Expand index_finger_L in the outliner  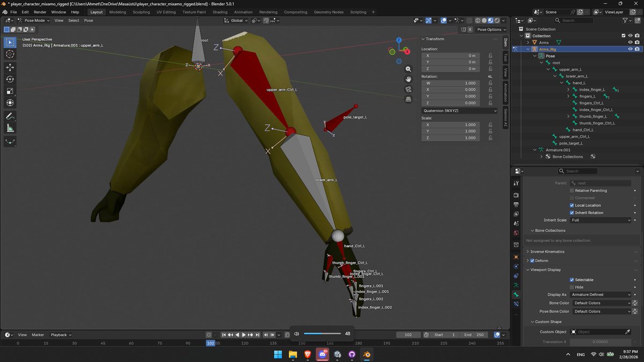pyautogui.click(x=568, y=90)
